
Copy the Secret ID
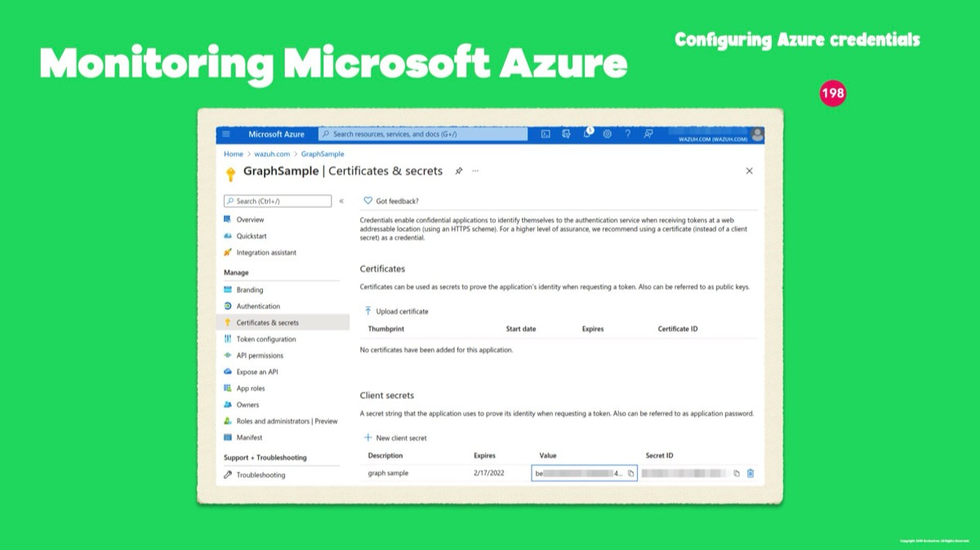click(x=736, y=473)
